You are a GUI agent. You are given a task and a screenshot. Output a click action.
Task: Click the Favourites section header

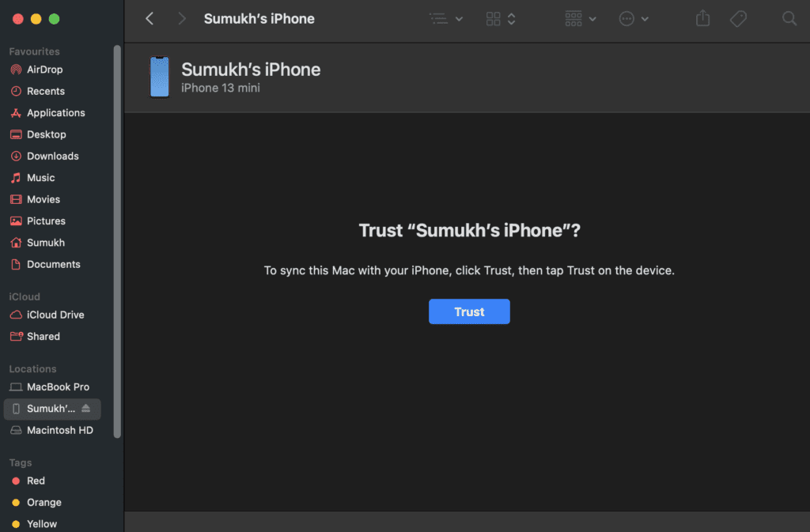pos(34,51)
